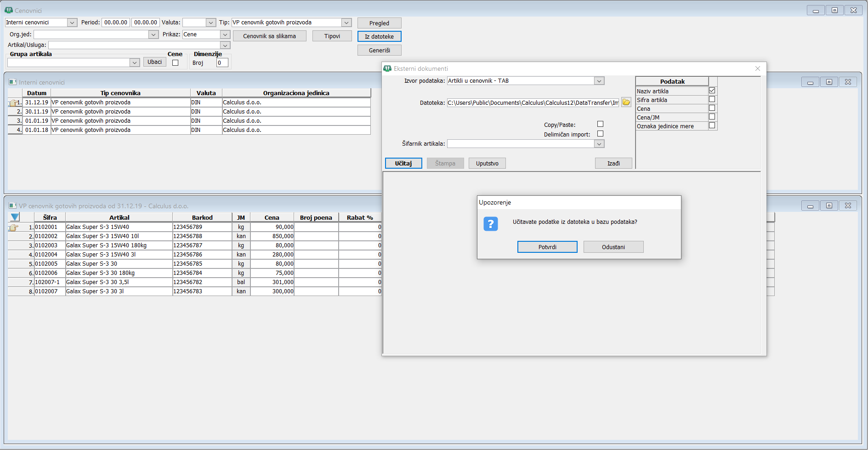
Task: Click the Uputstvo button
Action: 487,163
